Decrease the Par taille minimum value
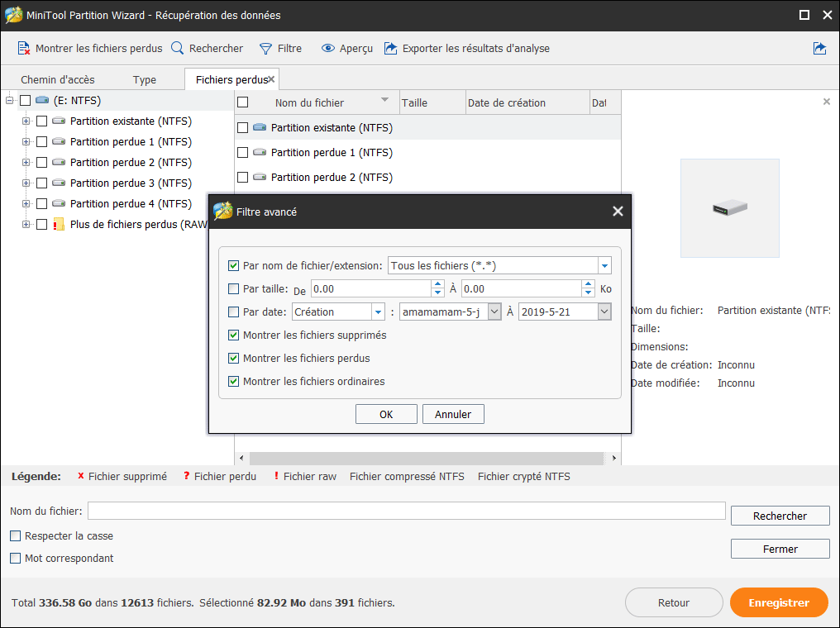 (437, 293)
